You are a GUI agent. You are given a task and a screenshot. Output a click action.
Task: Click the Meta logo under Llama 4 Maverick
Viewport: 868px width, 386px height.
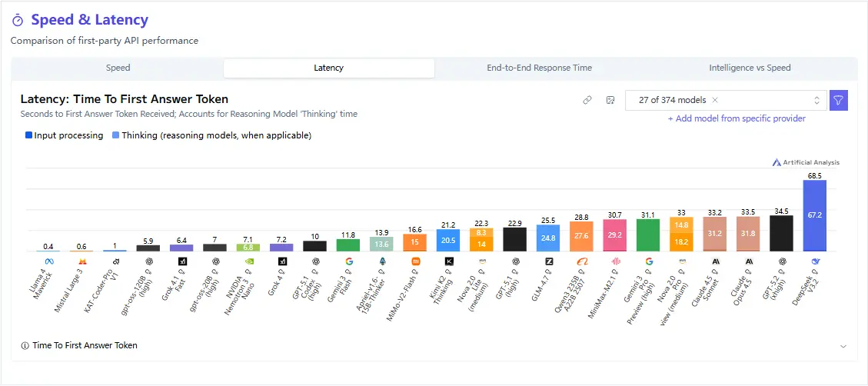pos(48,261)
